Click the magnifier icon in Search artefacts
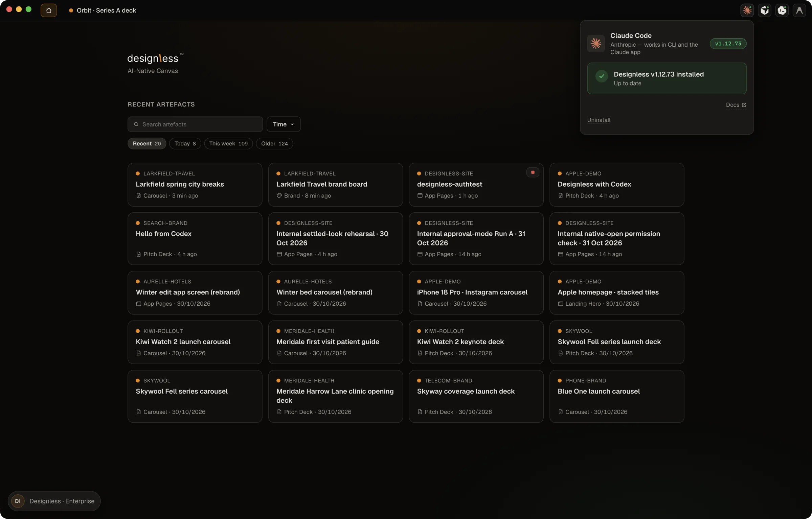The height and width of the screenshot is (519, 812). point(136,124)
